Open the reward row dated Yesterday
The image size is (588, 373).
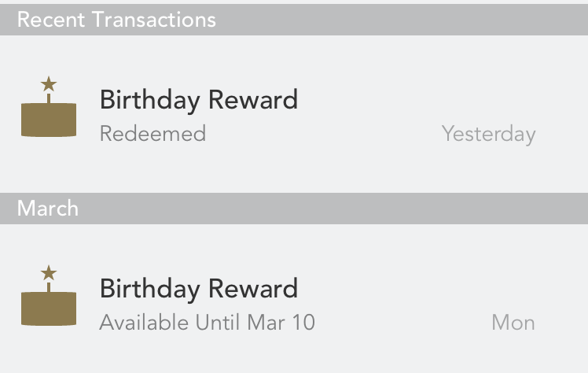click(x=294, y=114)
